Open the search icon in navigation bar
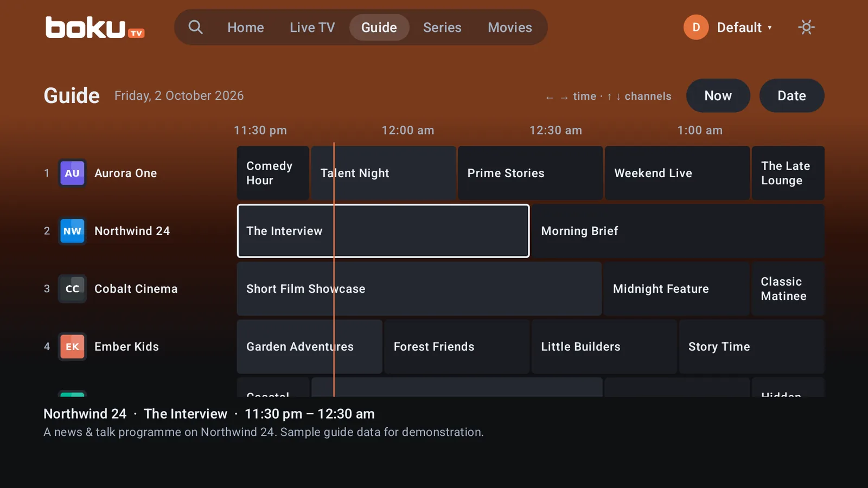 [195, 27]
